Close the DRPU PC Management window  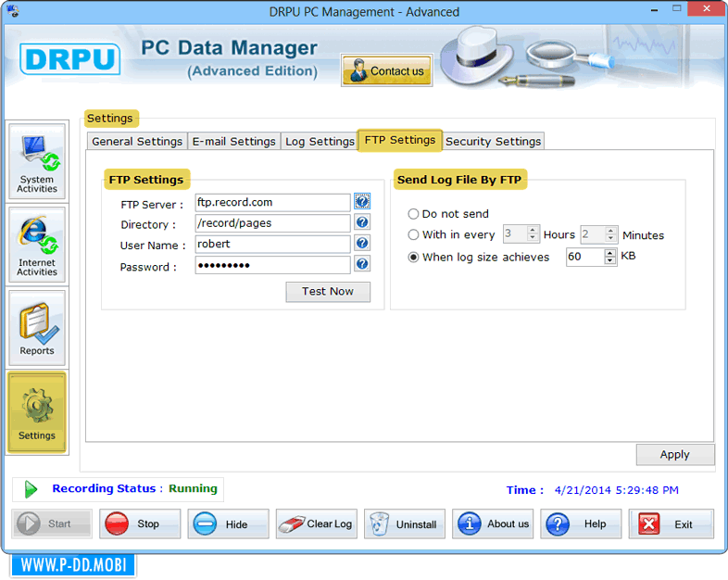706,9
